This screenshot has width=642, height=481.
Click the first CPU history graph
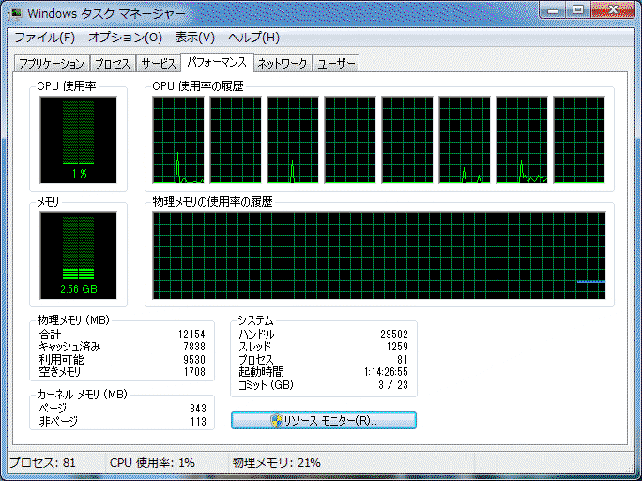[x=178, y=140]
